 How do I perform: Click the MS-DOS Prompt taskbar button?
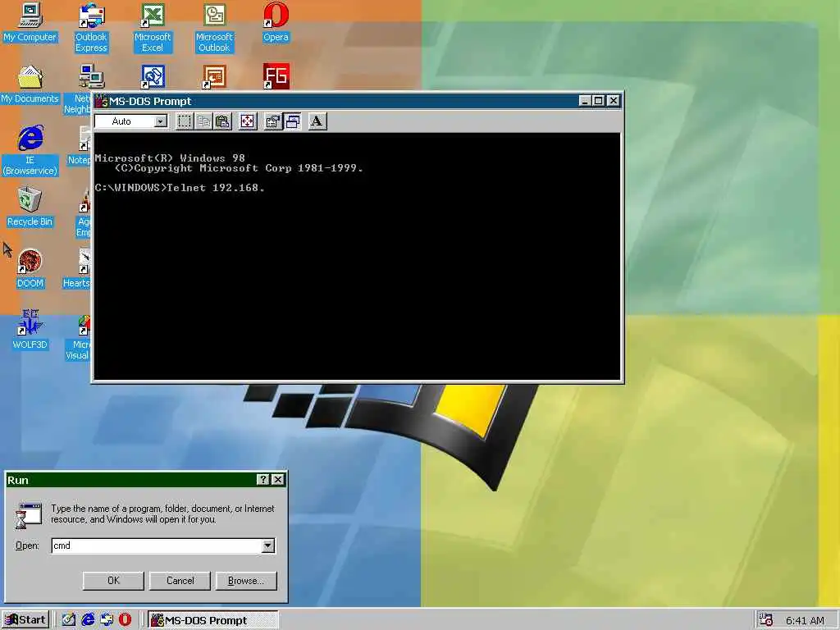click(213, 620)
